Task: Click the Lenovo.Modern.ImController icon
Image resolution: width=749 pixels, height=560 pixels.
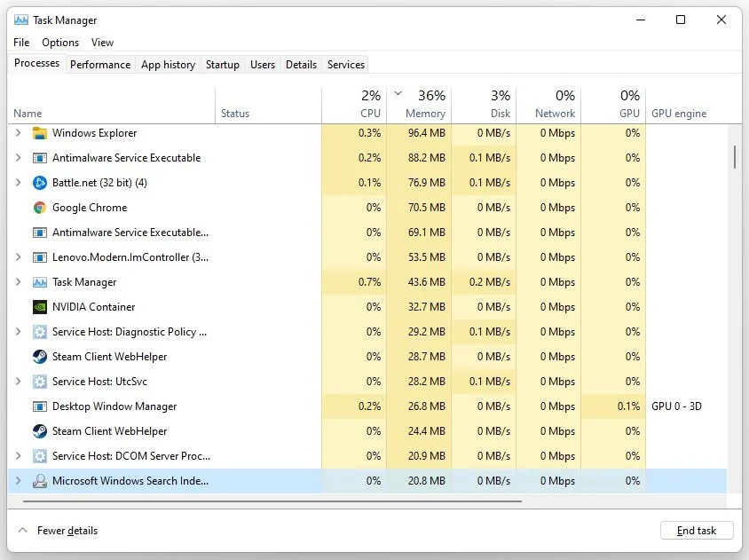Action: (x=40, y=257)
